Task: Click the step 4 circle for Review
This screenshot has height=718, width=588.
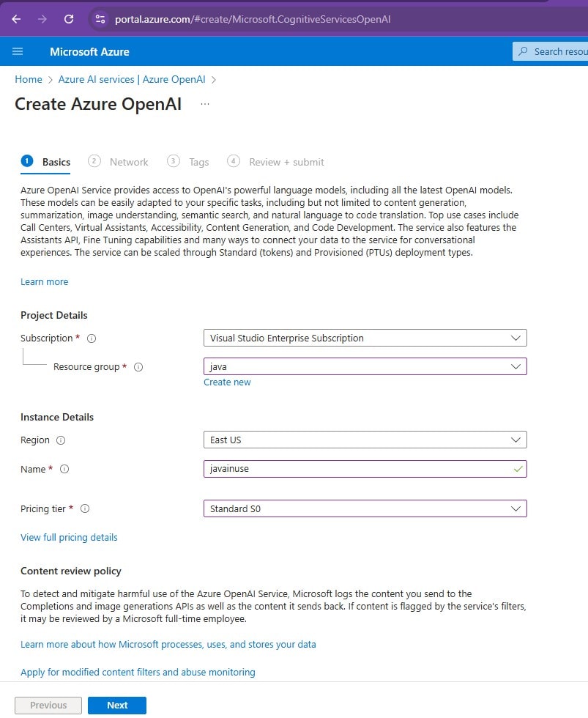Action: coord(234,161)
